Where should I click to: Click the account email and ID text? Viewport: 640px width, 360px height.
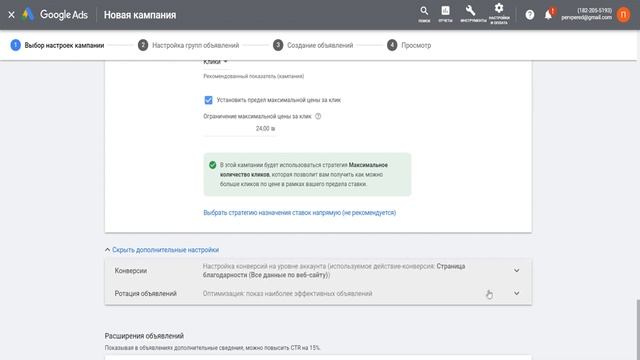pos(586,14)
